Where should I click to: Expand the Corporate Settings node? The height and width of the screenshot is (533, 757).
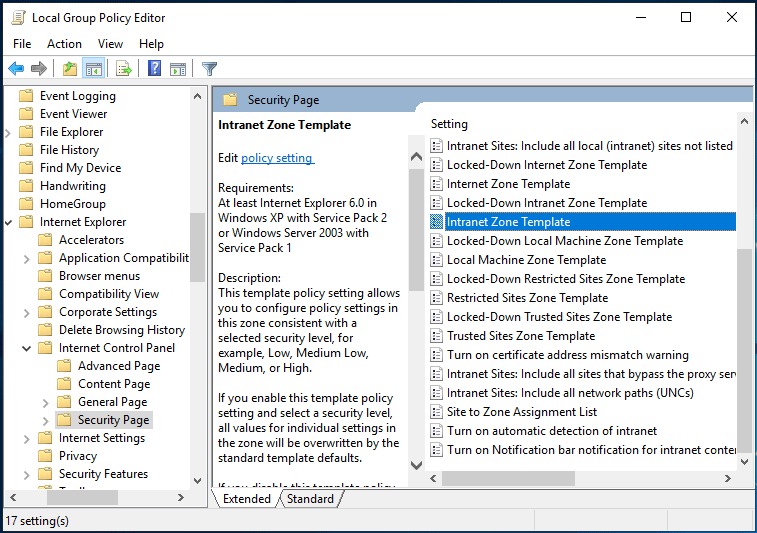pos(27,312)
